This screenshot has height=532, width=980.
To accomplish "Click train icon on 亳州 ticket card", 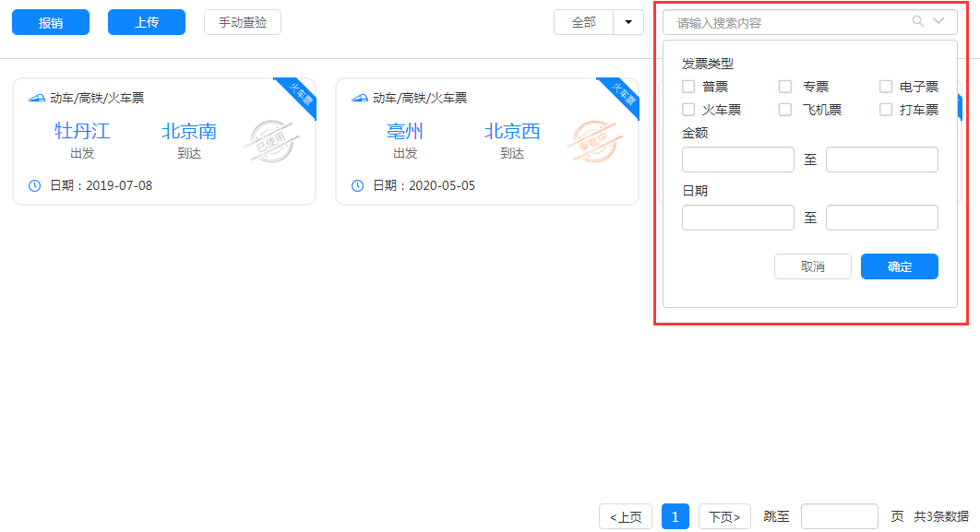I will click(x=360, y=98).
